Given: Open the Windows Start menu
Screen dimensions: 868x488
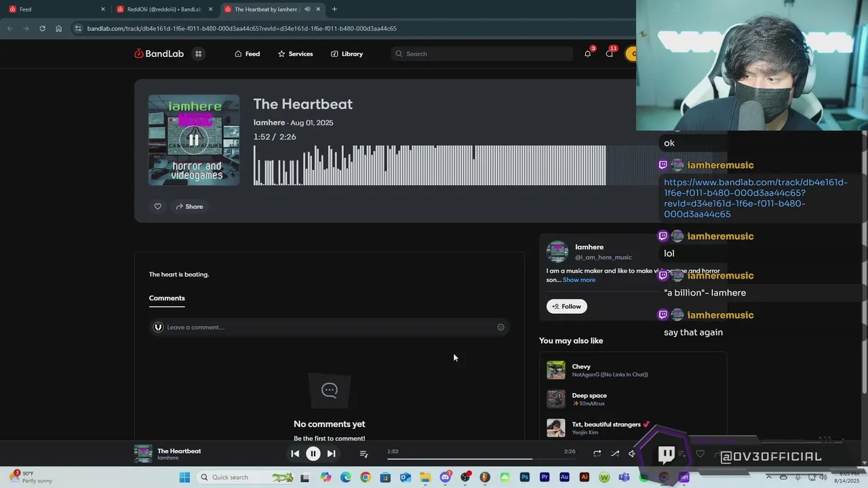Looking at the screenshot, I should [x=184, y=477].
